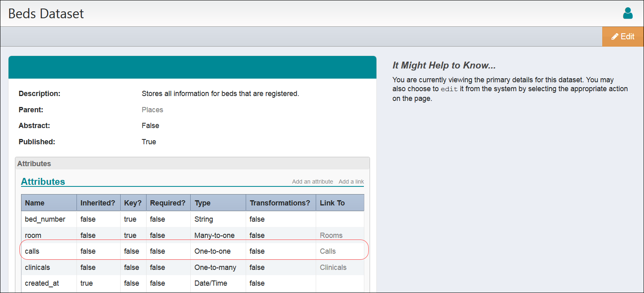This screenshot has width=644, height=293.
Task: Click the Key? column header
Action: coord(133,203)
